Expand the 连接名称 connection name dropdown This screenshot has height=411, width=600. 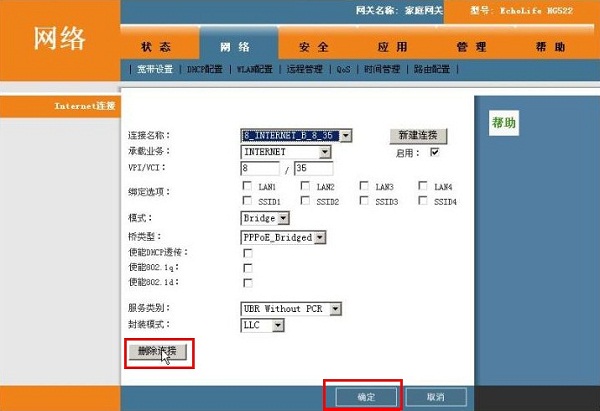[x=346, y=135]
